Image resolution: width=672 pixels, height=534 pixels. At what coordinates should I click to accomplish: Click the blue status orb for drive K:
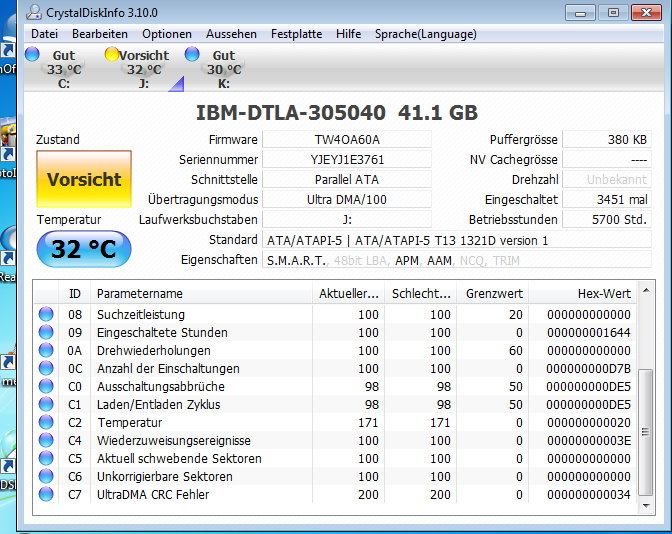(x=192, y=54)
